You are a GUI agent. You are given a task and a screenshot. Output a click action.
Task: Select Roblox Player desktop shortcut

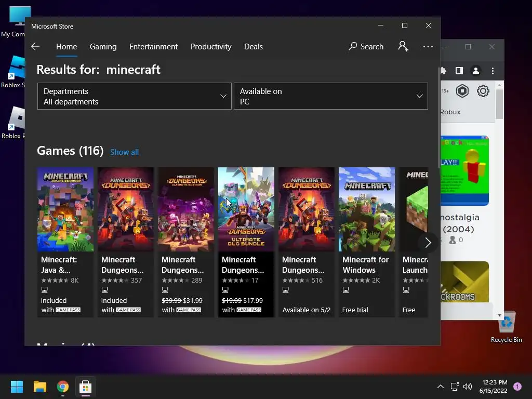(14, 123)
